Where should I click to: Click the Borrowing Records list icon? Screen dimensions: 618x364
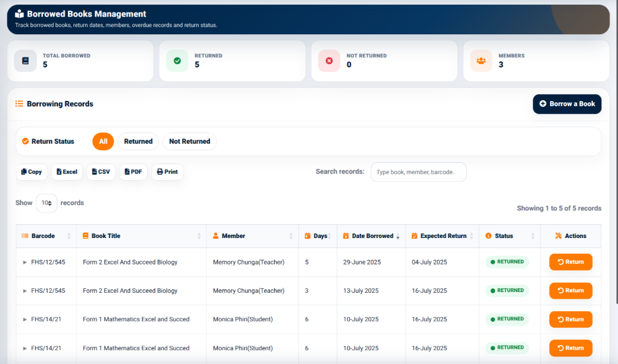tap(19, 104)
